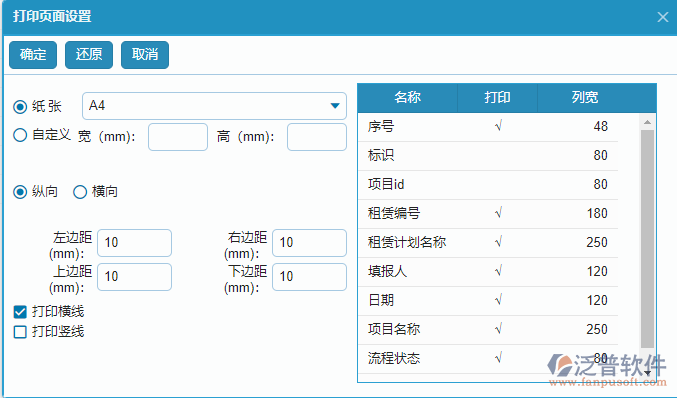Toggle print check mark for 租赁计划名称 row

pos(498,242)
